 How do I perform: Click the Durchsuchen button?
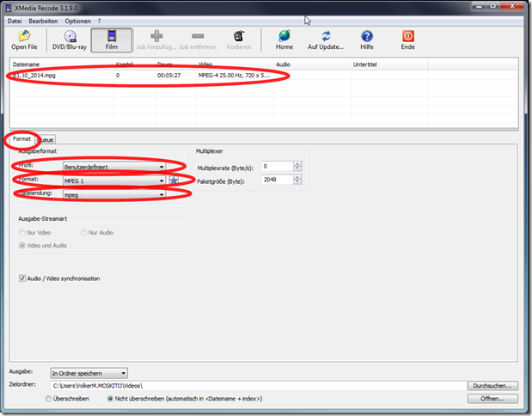(493, 386)
